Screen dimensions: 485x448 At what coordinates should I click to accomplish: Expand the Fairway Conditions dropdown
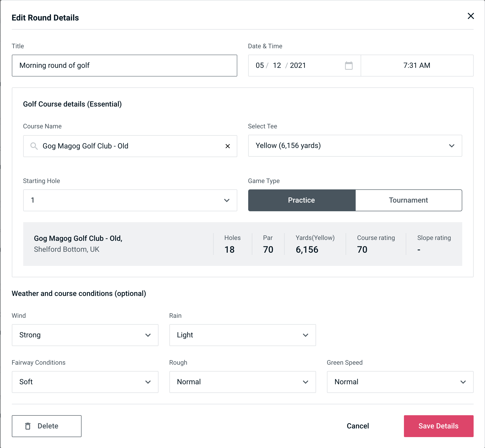coord(84,382)
